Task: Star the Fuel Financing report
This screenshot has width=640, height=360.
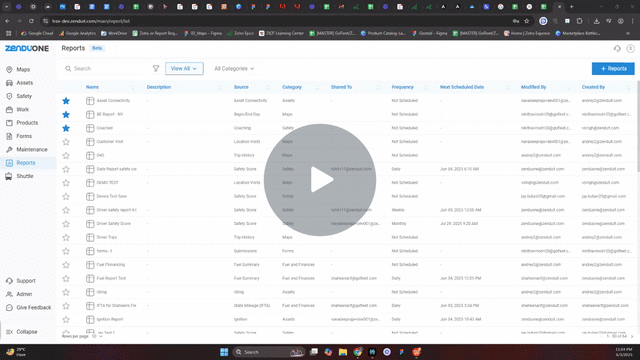Action: (x=66, y=265)
